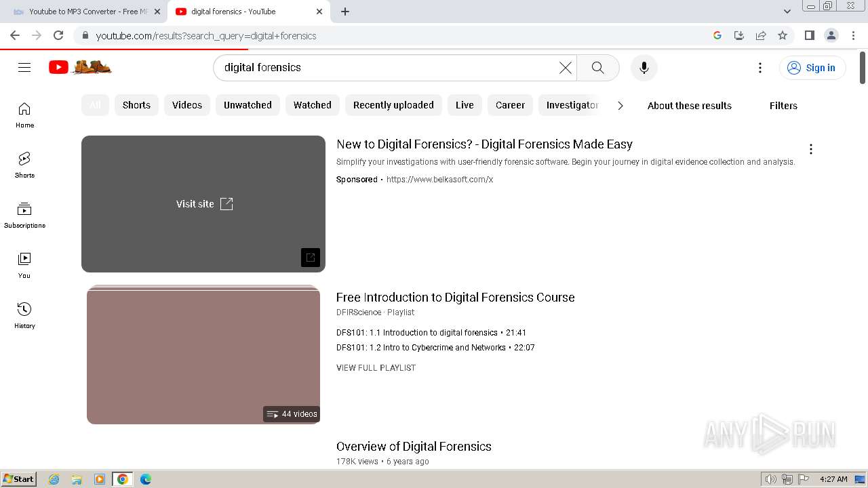Toggle browser side panel
Image resolution: width=868 pixels, height=488 pixels.
[809, 35]
